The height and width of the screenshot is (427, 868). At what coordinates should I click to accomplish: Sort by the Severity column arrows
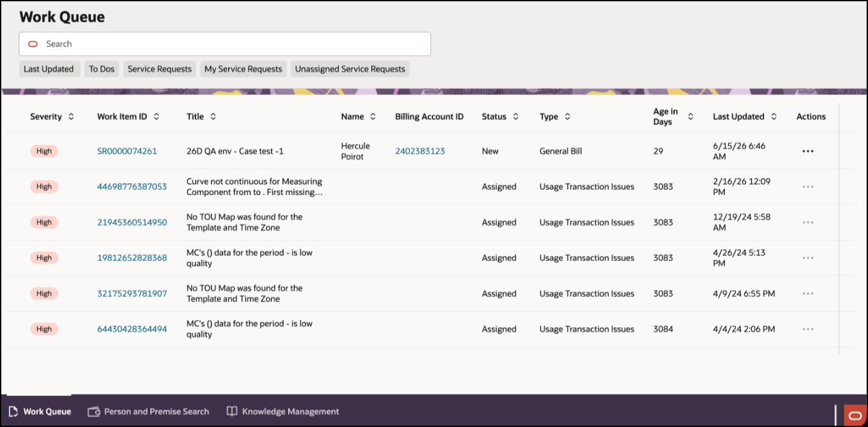coord(71,117)
